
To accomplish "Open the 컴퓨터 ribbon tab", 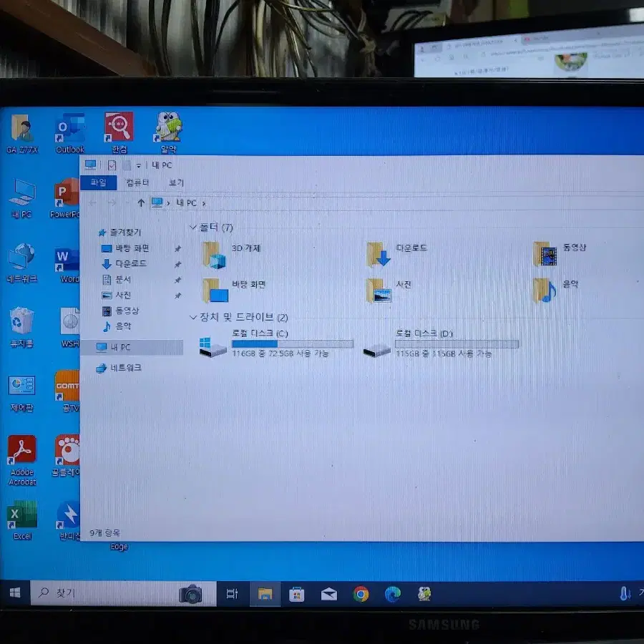I will (137, 182).
